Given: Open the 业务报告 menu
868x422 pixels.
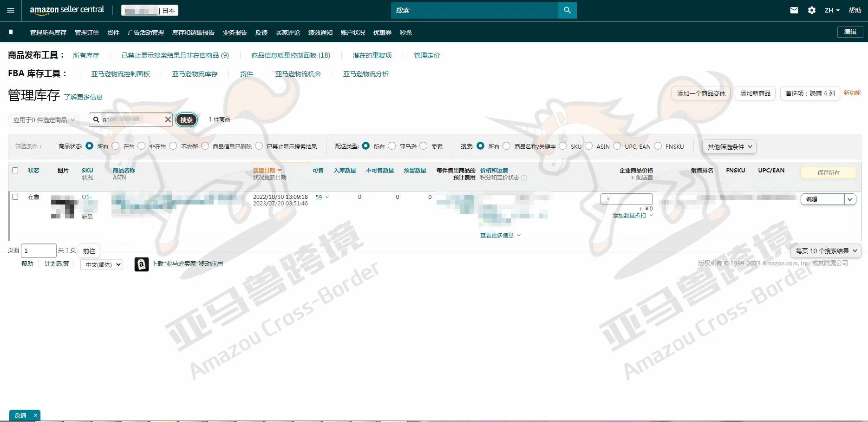Looking at the screenshot, I should [x=235, y=33].
